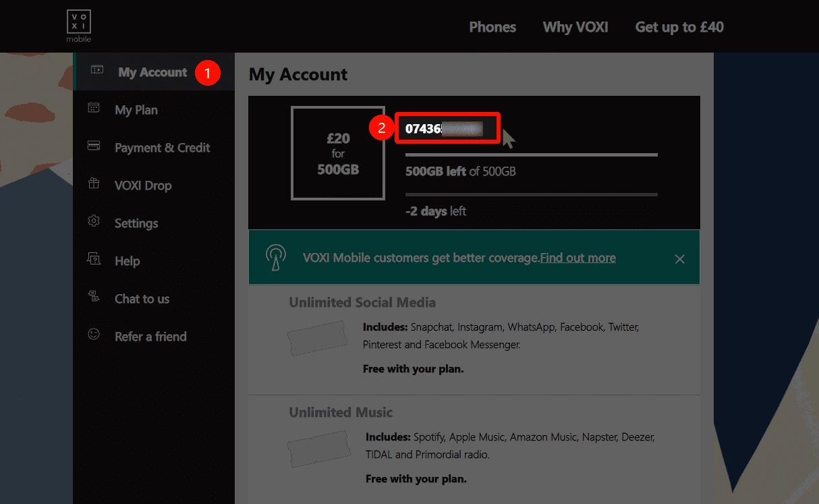Viewport: 819px width, 504px height.
Task: Click the VOXI mobile logo
Action: (78, 26)
